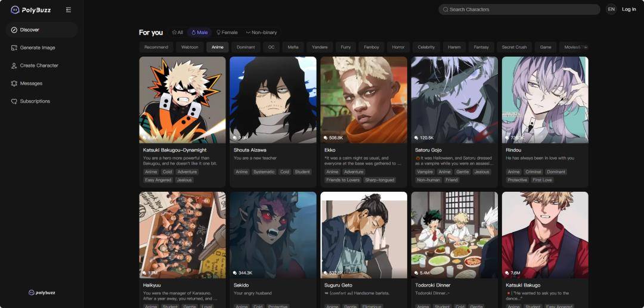Screen dimensions: 644x308
Task: Open the Discover page from the sidebar
Action: 42,30
